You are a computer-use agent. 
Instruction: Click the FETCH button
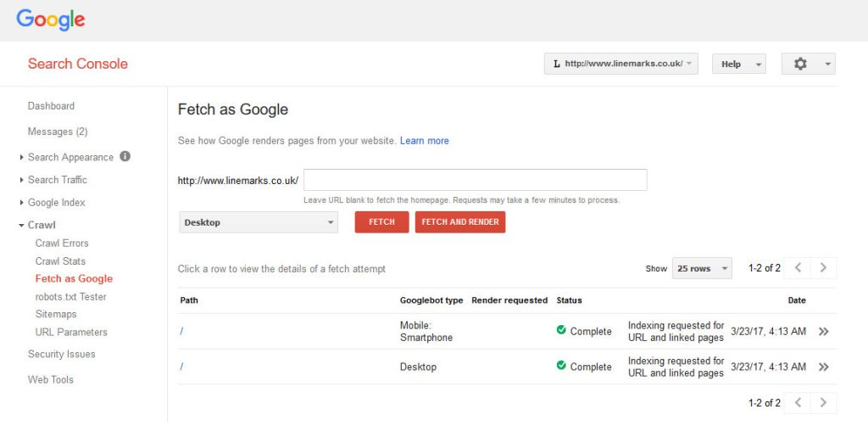(x=382, y=221)
